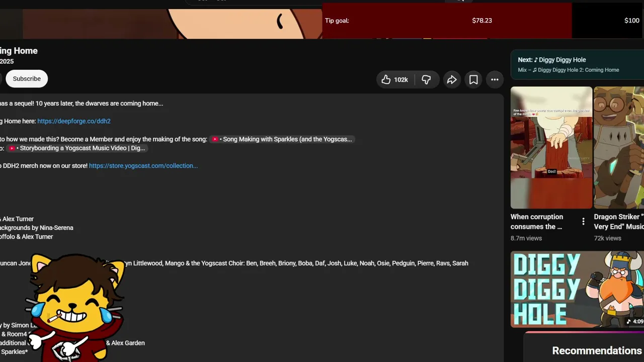This screenshot has height=362, width=644.
Task: Like the video with 102k likes
Action: [x=395, y=79]
